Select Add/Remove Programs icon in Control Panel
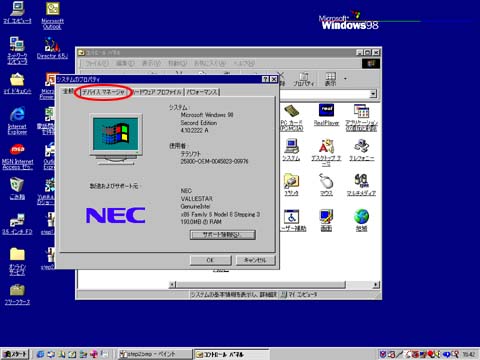 [361, 117]
